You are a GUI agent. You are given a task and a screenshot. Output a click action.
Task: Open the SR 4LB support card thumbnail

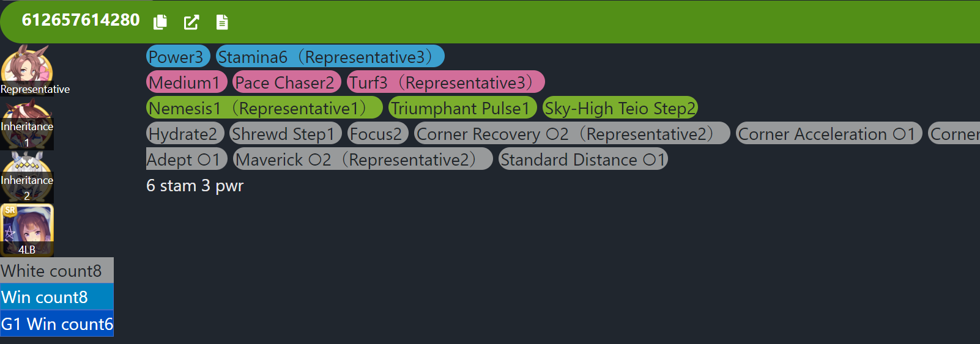tap(27, 230)
